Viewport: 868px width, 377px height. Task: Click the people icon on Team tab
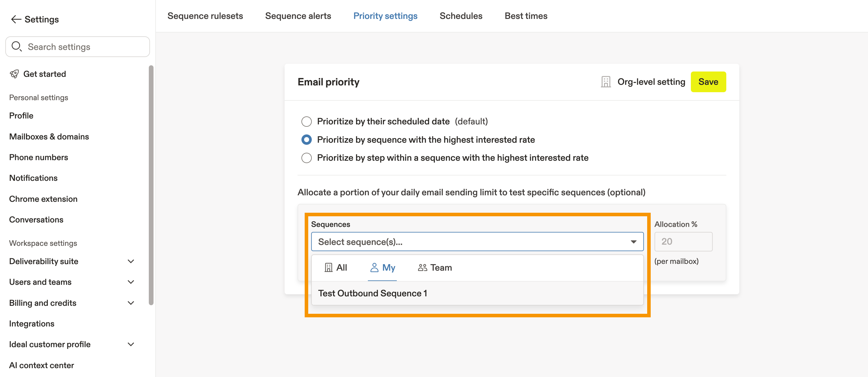tap(422, 267)
